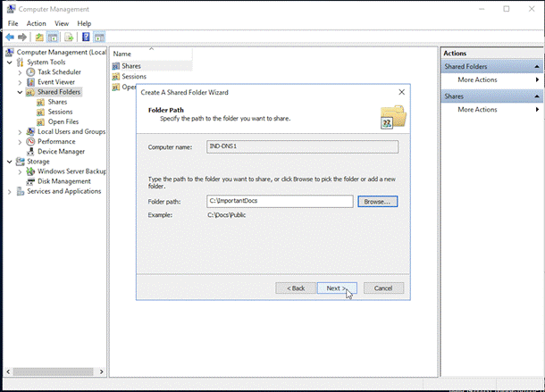Click the Disk Management icon
The width and height of the screenshot is (545, 392).
[x=31, y=181]
